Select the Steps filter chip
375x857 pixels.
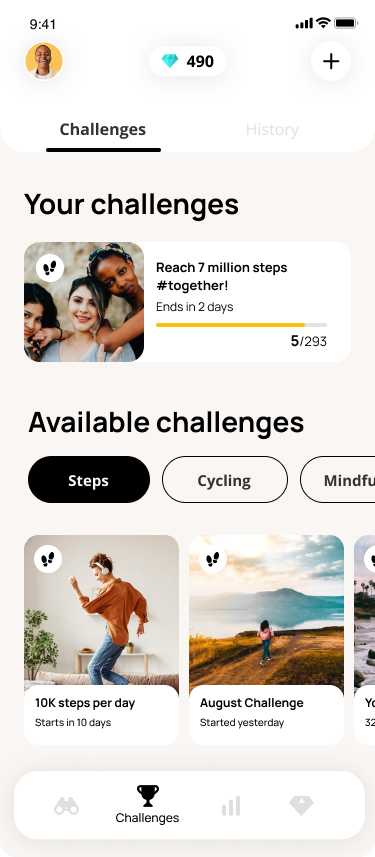coord(89,480)
